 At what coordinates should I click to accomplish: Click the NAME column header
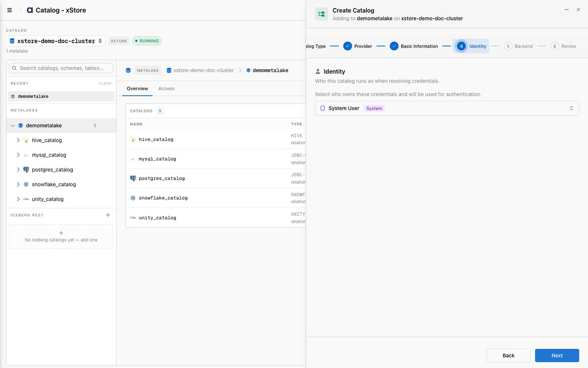coord(136,124)
